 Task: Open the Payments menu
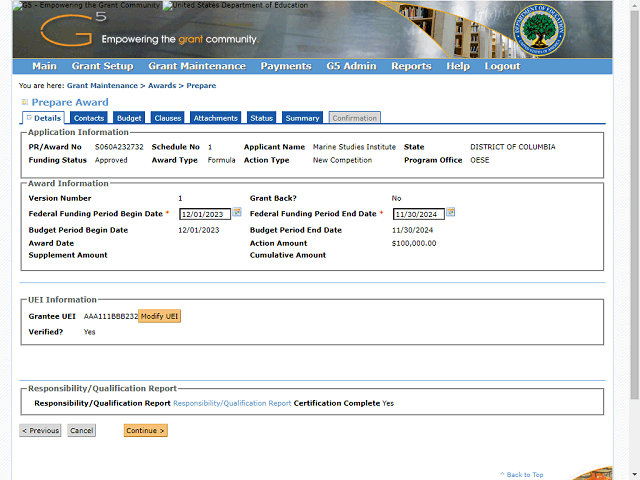point(285,66)
